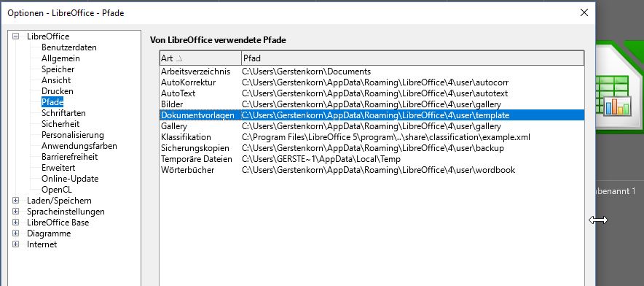Click the sort arrow in the Art header
This screenshot has width=644, height=286.
(178, 58)
